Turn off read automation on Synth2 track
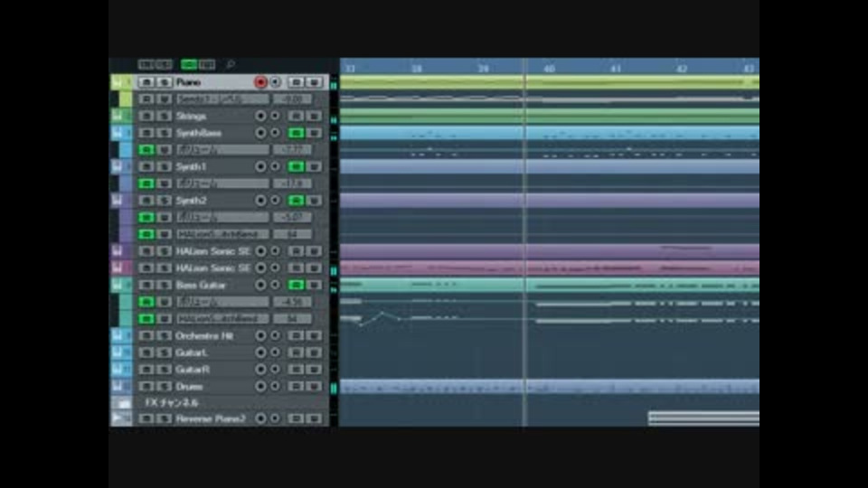The width and height of the screenshot is (868, 488). (x=297, y=201)
